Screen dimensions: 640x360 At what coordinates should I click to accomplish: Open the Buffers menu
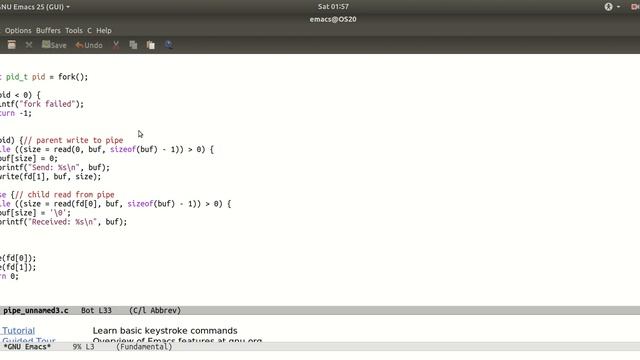coord(48,30)
